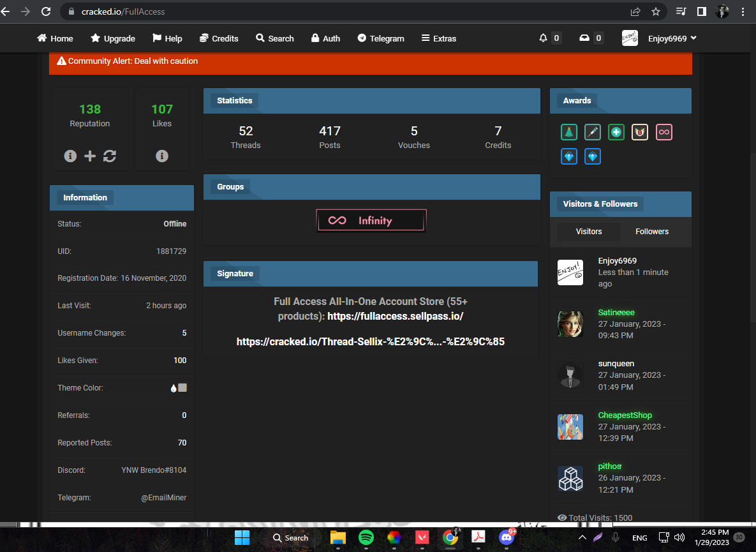Click the browser share page icon
The height and width of the screenshot is (552, 756).
(x=635, y=11)
